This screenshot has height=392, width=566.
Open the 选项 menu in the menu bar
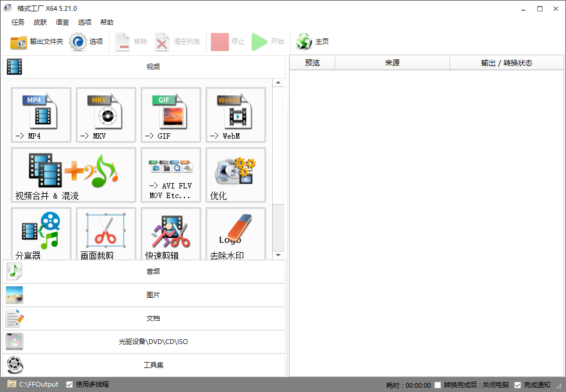(85, 22)
